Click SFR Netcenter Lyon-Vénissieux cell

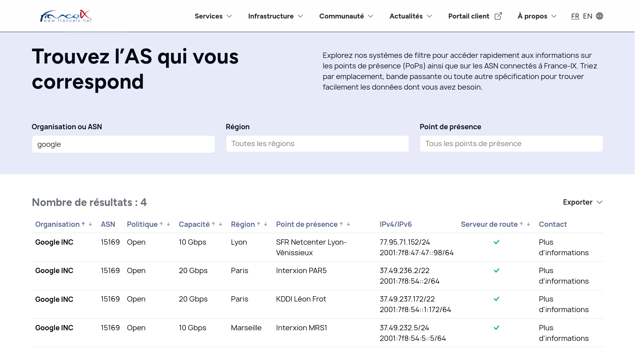tap(311, 247)
